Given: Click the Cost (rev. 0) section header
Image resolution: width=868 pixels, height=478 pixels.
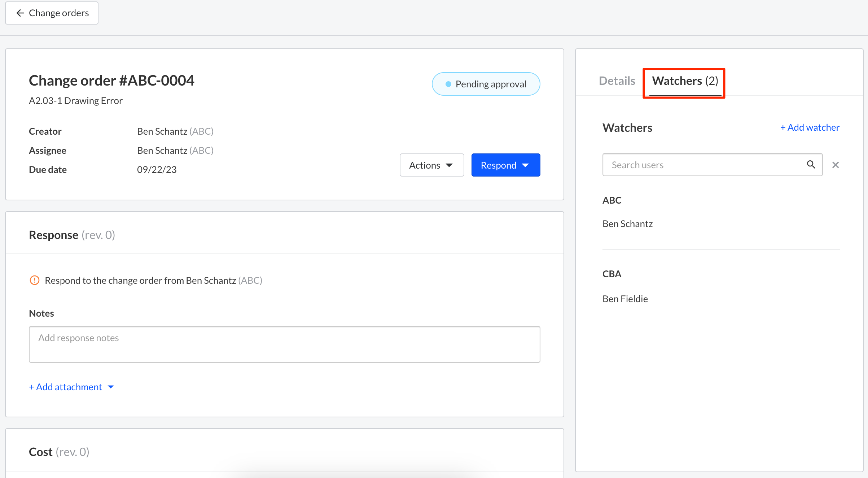Looking at the screenshot, I should pyautogui.click(x=59, y=452).
